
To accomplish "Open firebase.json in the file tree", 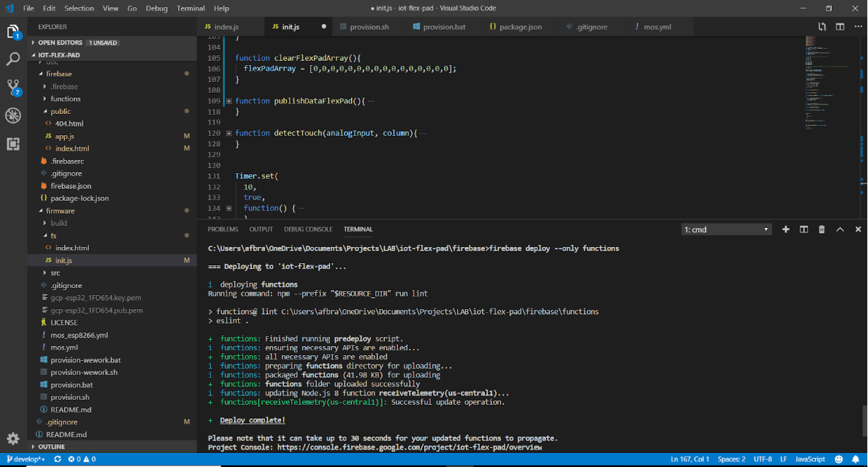I will [x=71, y=185].
